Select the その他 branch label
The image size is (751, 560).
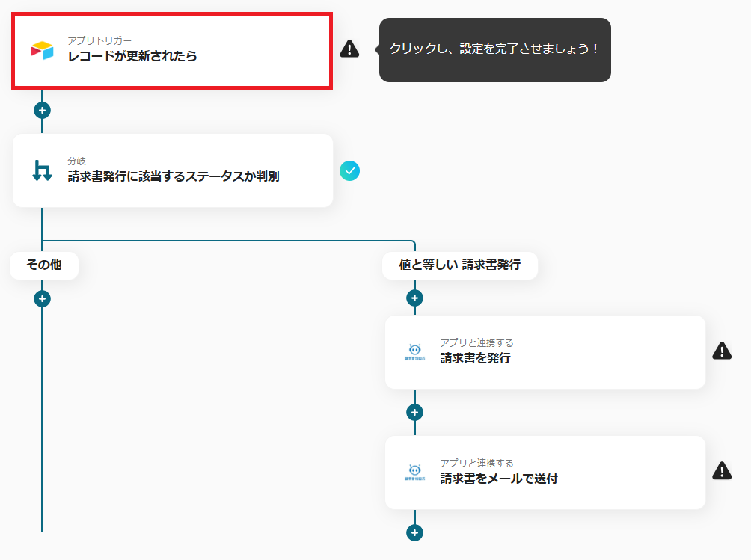point(44,265)
